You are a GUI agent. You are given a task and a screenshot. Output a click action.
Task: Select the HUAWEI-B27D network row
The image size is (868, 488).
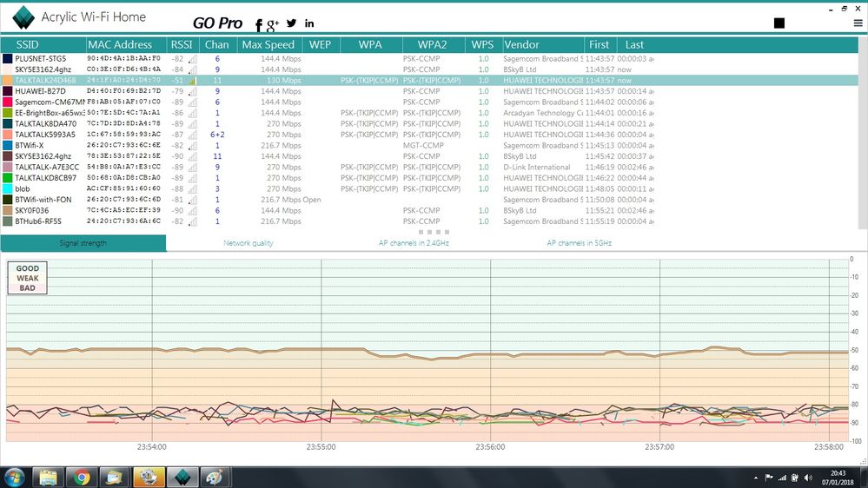pyautogui.click(x=429, y=91)
